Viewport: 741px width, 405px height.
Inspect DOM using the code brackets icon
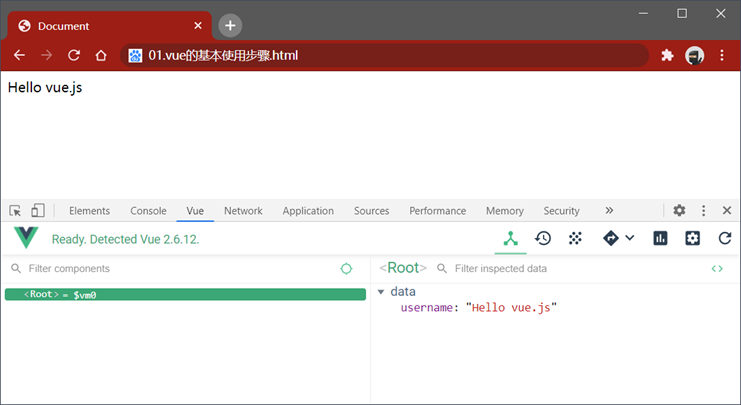pos(717,269)
